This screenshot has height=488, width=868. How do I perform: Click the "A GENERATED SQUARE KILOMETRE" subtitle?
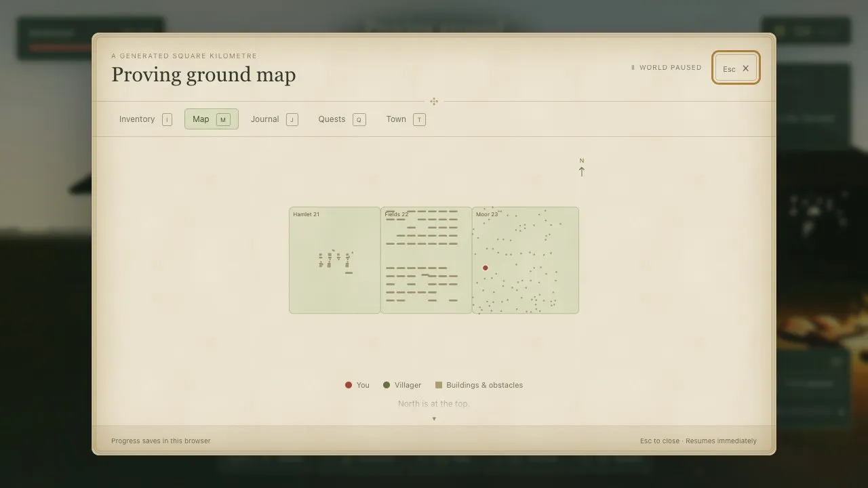pos(184,56)
